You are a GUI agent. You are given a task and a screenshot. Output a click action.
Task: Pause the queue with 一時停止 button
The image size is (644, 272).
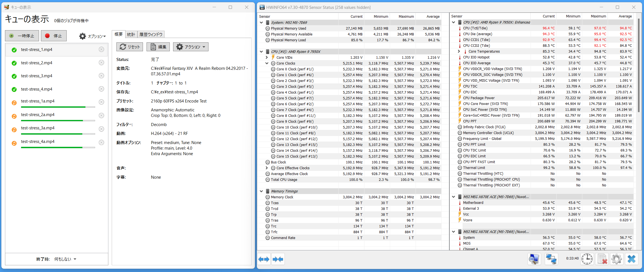(22, 36)
